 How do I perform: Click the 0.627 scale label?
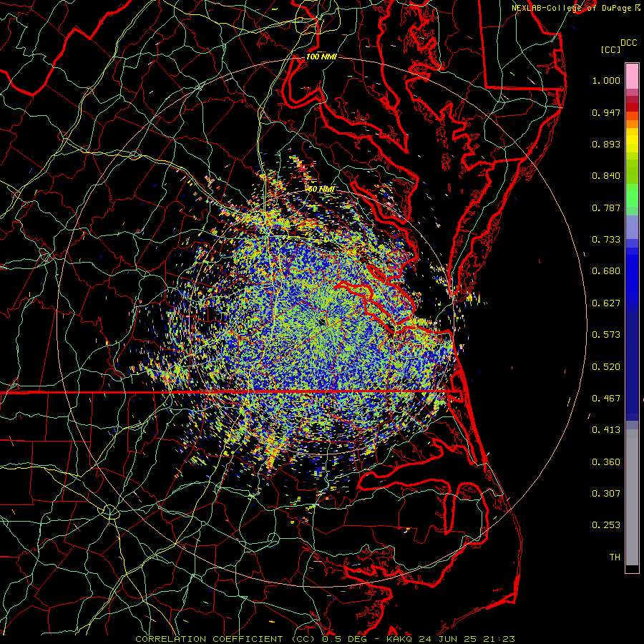point(606,303)
